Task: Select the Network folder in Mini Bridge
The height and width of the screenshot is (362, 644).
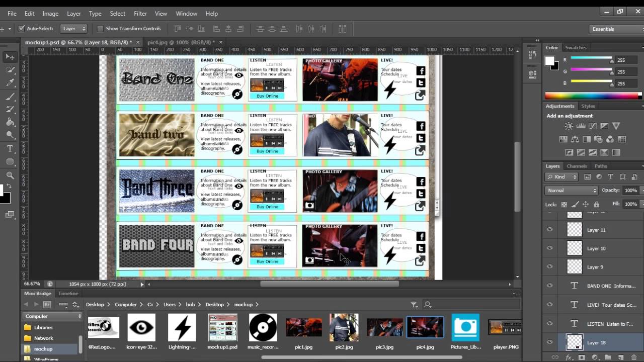Action: 43,338
